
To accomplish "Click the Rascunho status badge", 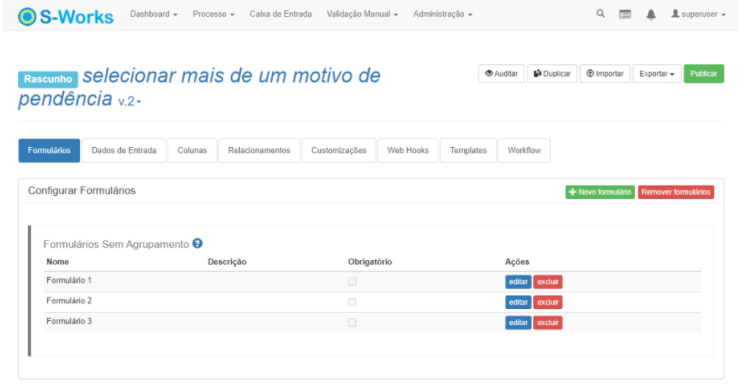I will [48, 79].
